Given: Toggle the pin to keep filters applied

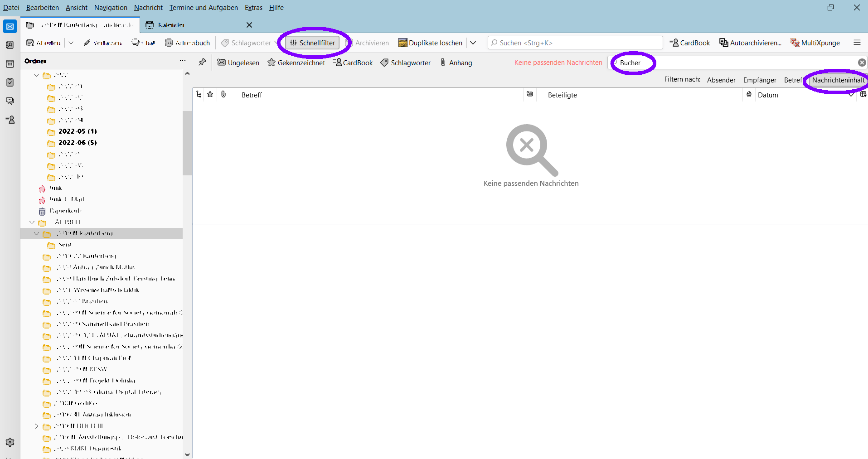Looking at the screenshot, I should pos(203,62).
